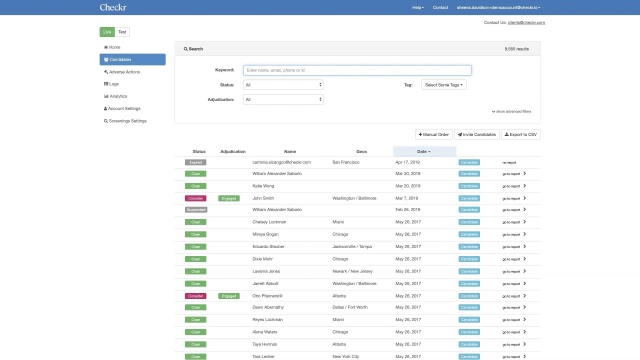Image resolution: width=640 pixels, height=360 pixels.
Task: Open Account Settings in the sidebar
Action: click(x=122, y=109)
